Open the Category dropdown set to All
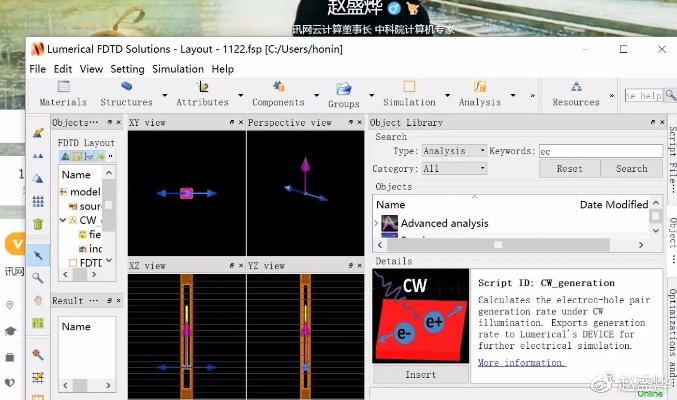Viewport: 677px width, 400px height. pyautogui.click(x=453, y=169)
